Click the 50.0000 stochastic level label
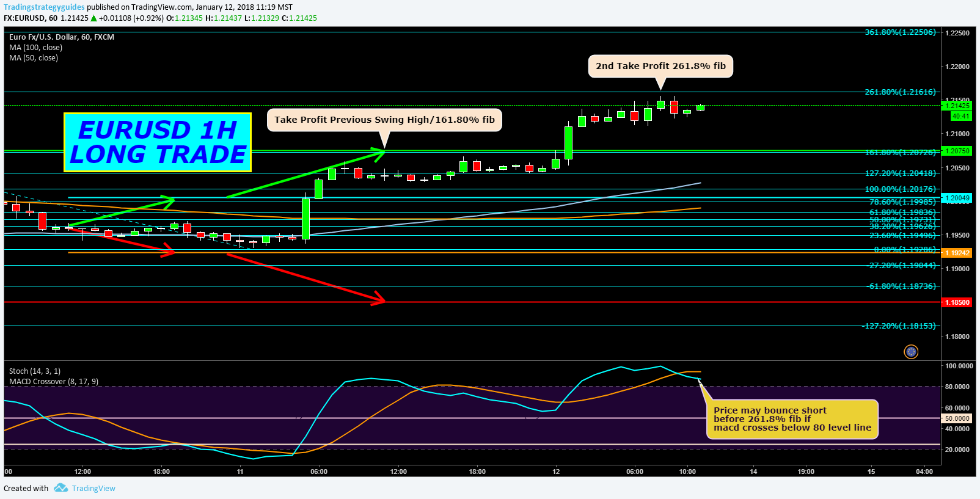The image size is (980, 499). click(x=957, y=418)
